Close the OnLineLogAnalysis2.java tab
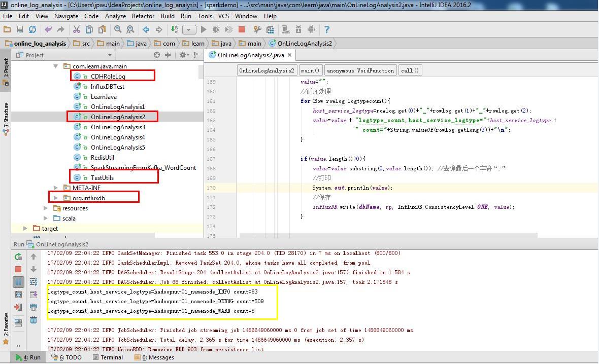Viewport: 599px width, 364px height. (x=289, y=55)
